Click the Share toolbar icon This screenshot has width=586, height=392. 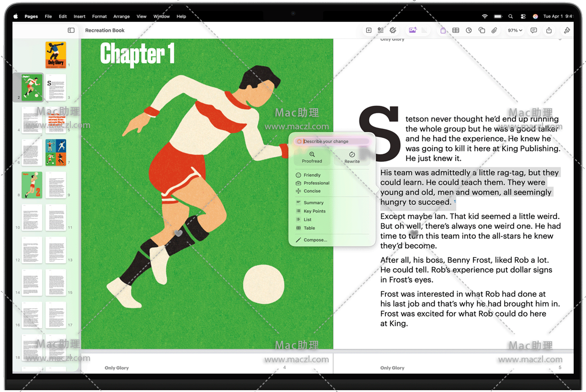549,30
